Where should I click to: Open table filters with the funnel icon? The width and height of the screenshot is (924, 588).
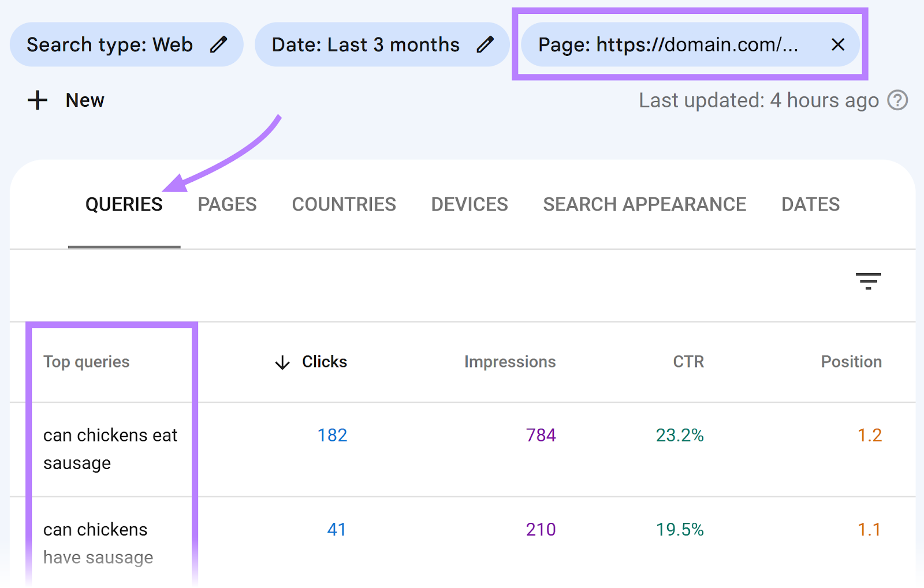click(x=869, y=282)
